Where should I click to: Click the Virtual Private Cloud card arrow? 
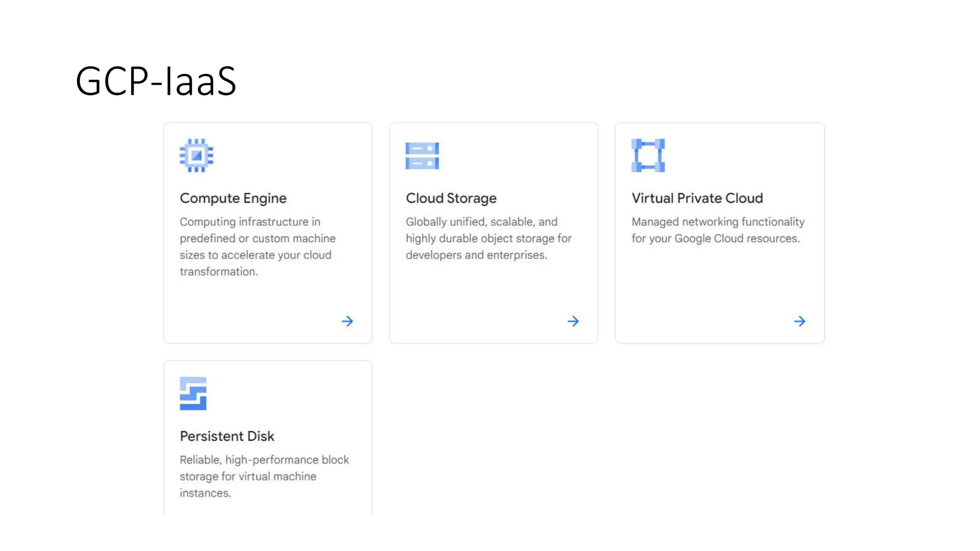coord(800,321)
